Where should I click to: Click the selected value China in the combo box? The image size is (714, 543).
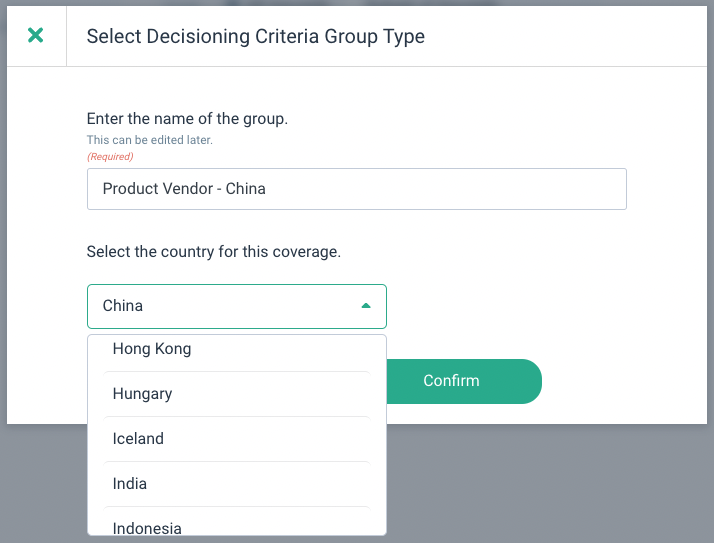tap(123, 306)
